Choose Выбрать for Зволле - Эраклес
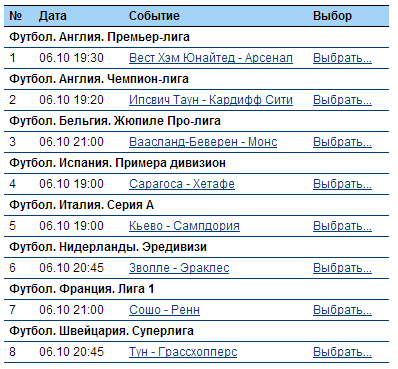 [342, 268]
